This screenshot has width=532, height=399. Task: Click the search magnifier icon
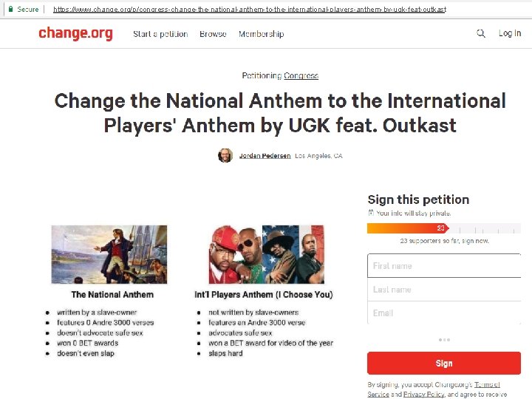(481, 33)
